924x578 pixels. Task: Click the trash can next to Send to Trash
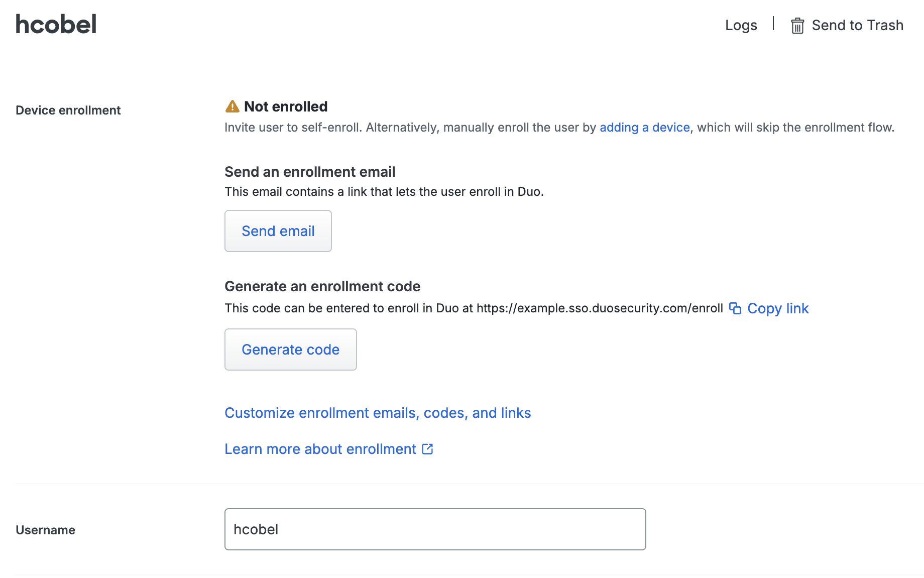pyautogui.click(x=797, y=25)
